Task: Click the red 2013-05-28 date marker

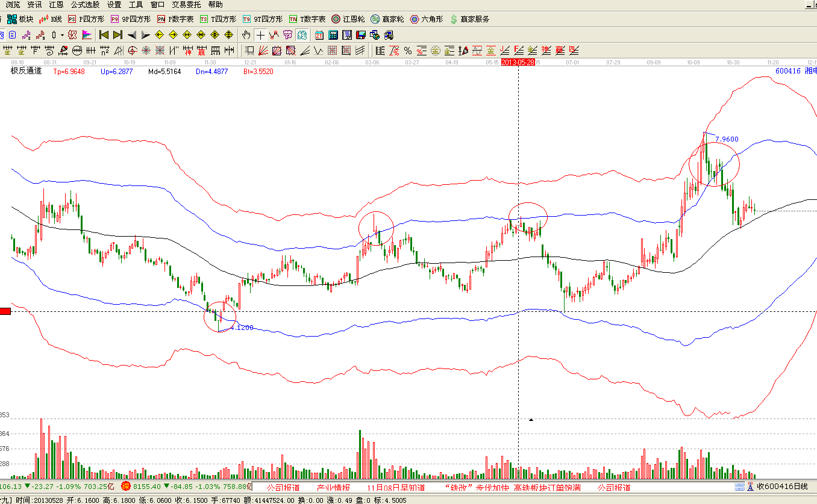Action: (x=518, y=62)
